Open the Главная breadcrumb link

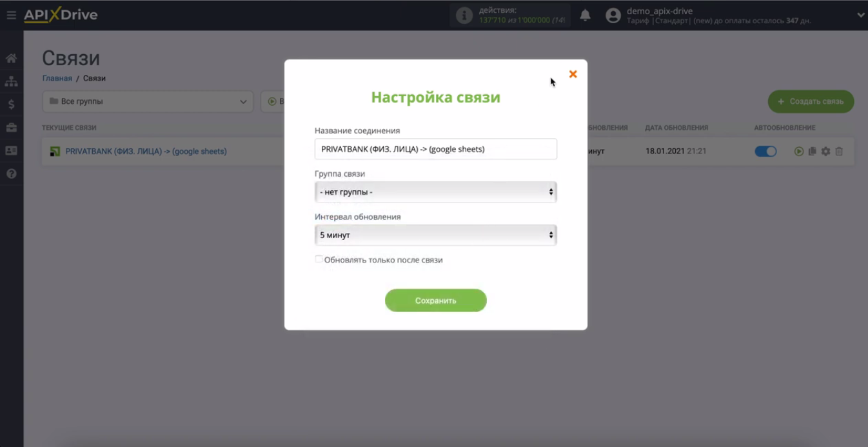pos(57,78)
